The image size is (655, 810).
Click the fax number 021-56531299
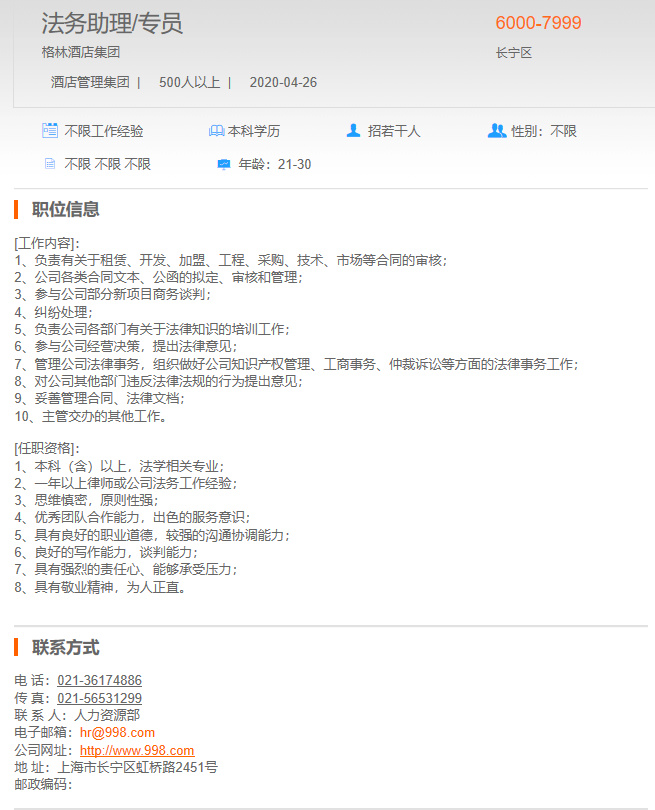click(99, 698)
